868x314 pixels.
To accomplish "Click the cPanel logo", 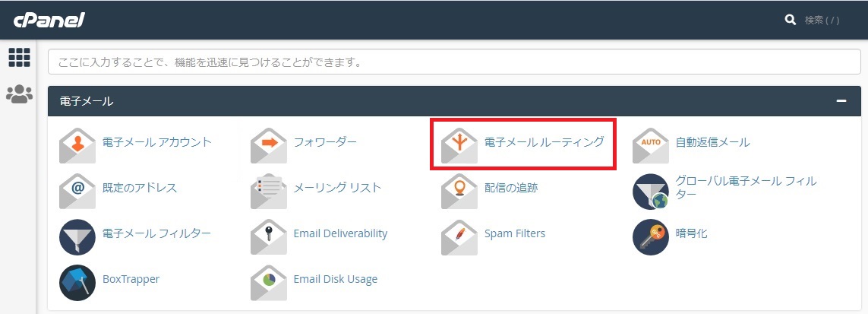I will [49, 21].
